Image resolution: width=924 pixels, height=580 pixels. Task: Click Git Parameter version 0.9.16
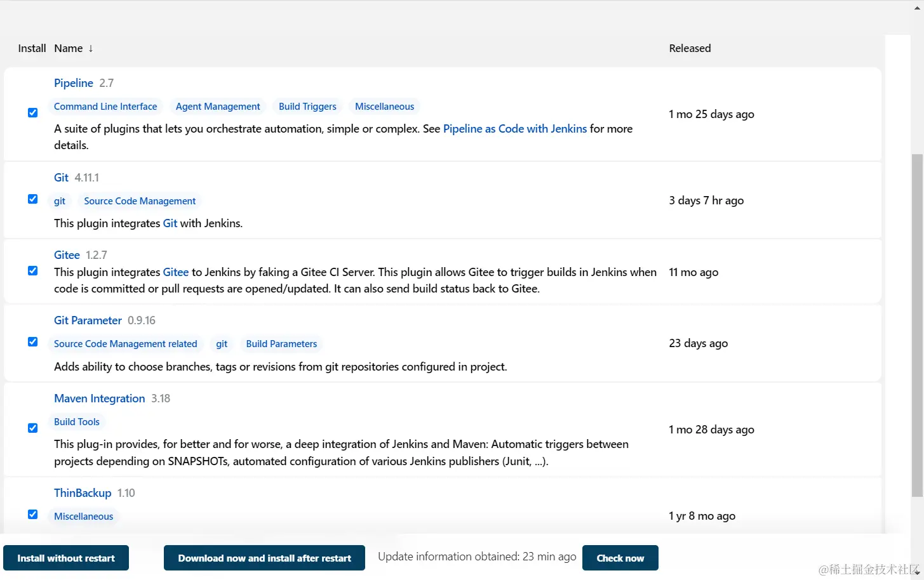click(x=142, y=320)
